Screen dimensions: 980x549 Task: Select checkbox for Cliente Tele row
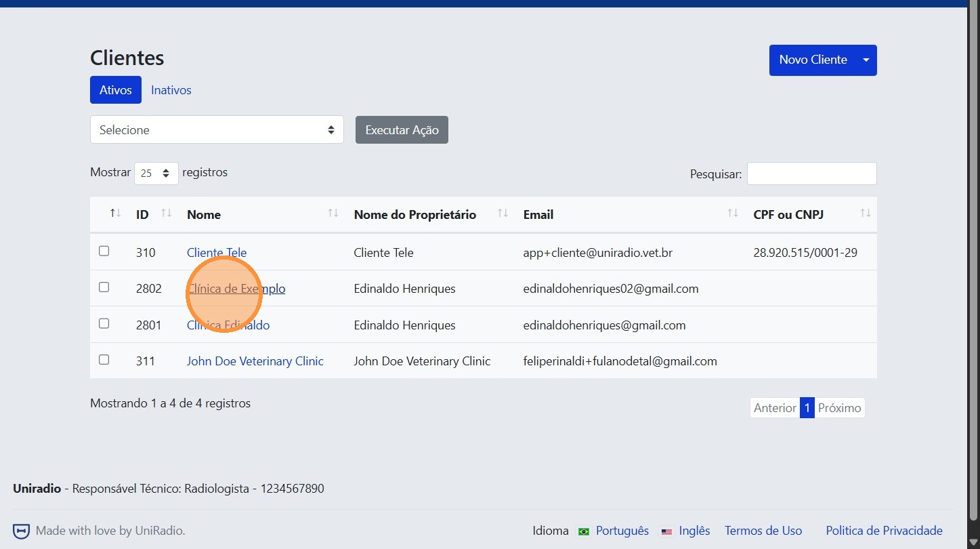click(104, 251)
